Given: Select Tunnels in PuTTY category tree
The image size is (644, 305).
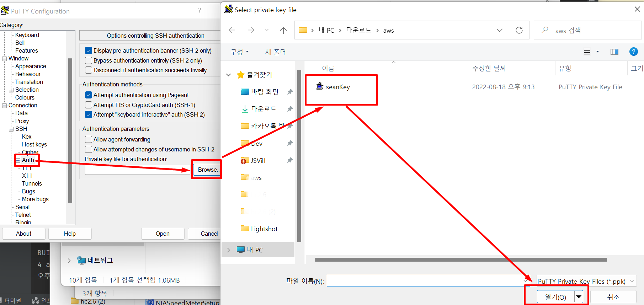Looking at the screenshot, I should coord(32,183).
